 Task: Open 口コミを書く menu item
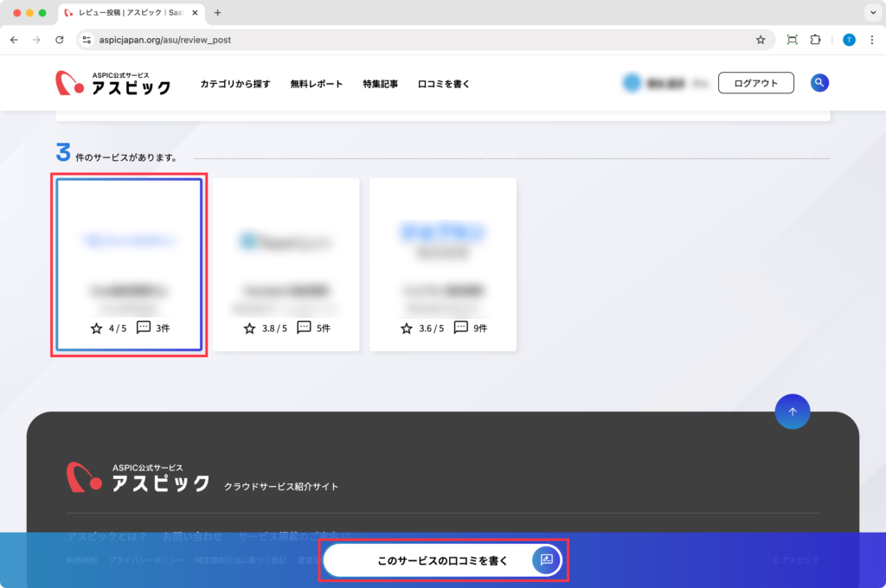pos(444,84)
